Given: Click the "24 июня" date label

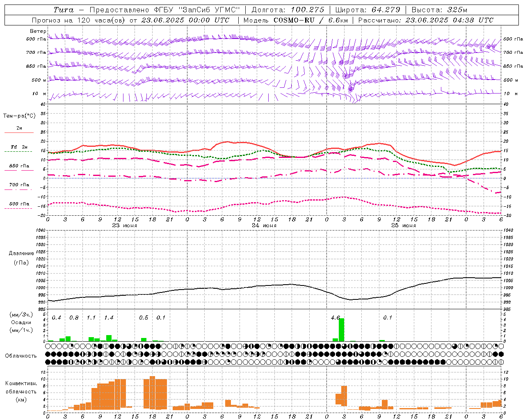Looking at the screenshot, I should (x=264, y=226).
